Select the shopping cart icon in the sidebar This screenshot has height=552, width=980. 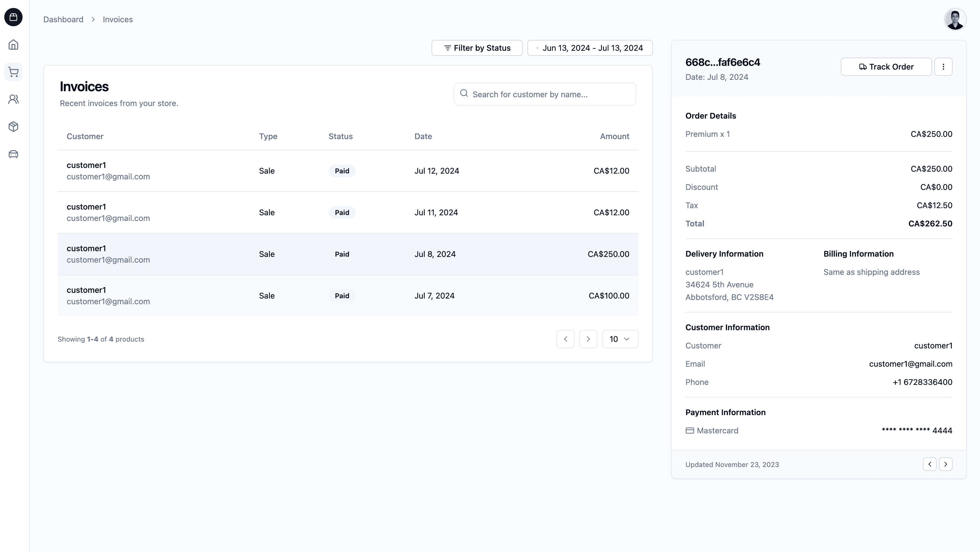tap(13, 72)
